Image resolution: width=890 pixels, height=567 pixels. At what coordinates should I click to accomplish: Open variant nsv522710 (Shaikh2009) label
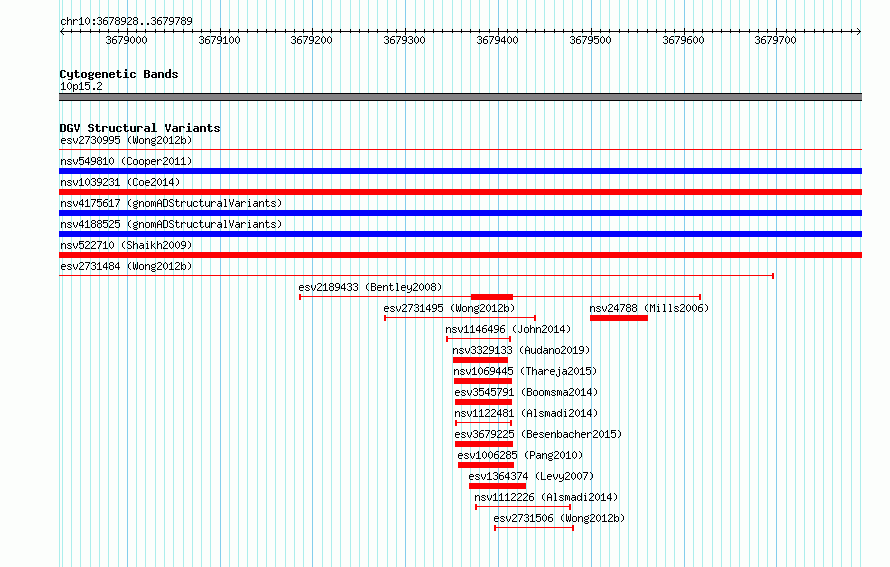tap(126, 245)
